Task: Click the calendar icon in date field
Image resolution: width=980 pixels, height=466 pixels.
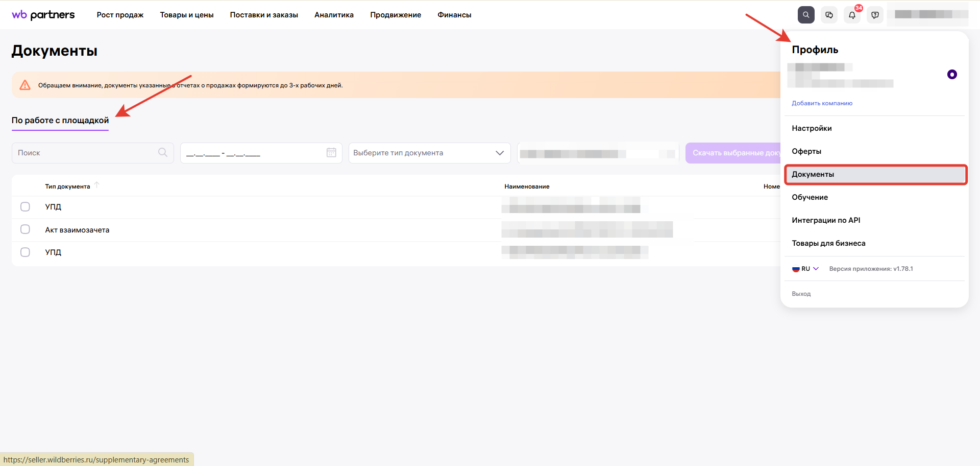Action: (x=331, y=153)
